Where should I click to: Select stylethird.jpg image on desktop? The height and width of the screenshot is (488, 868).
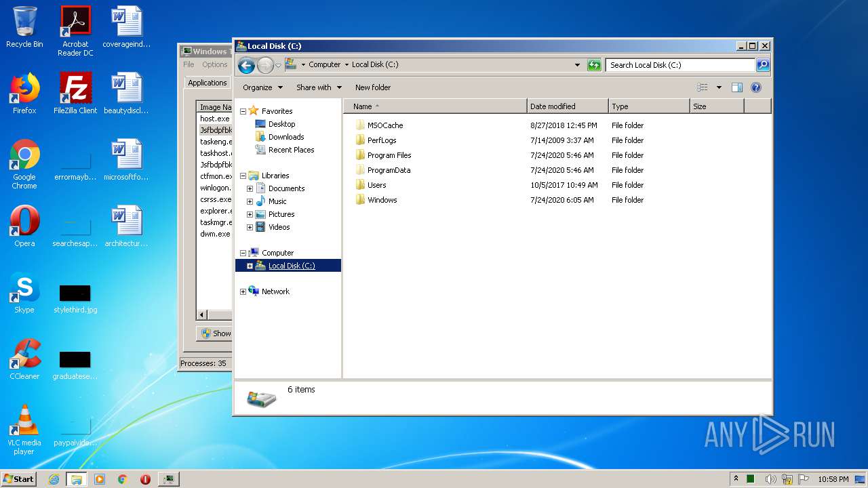tap(75, 298)
